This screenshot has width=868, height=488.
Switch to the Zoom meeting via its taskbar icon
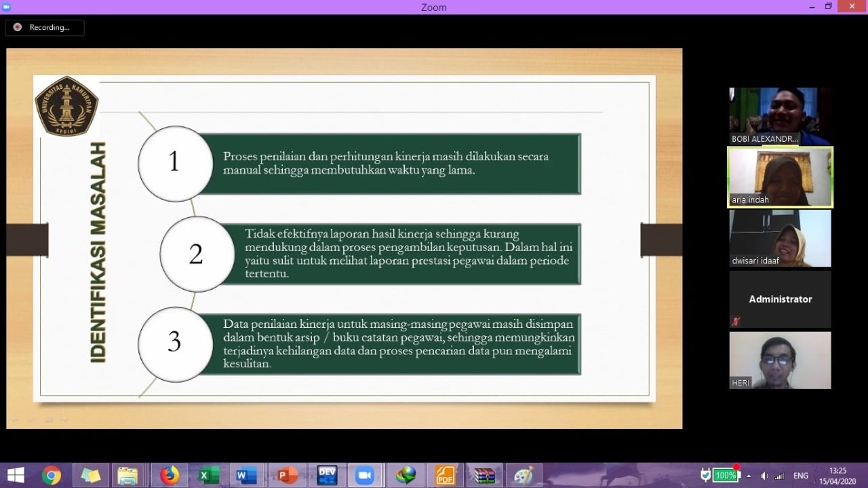click(x=366, y=475)
